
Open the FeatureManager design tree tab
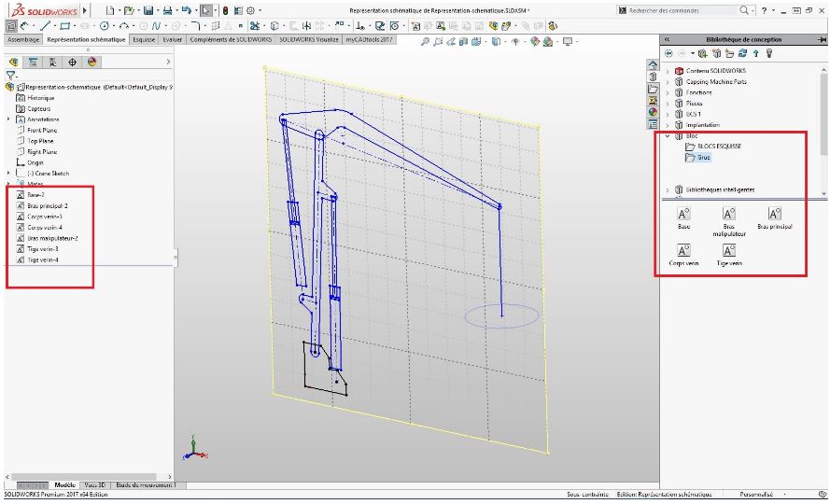[x=14, y=62]
